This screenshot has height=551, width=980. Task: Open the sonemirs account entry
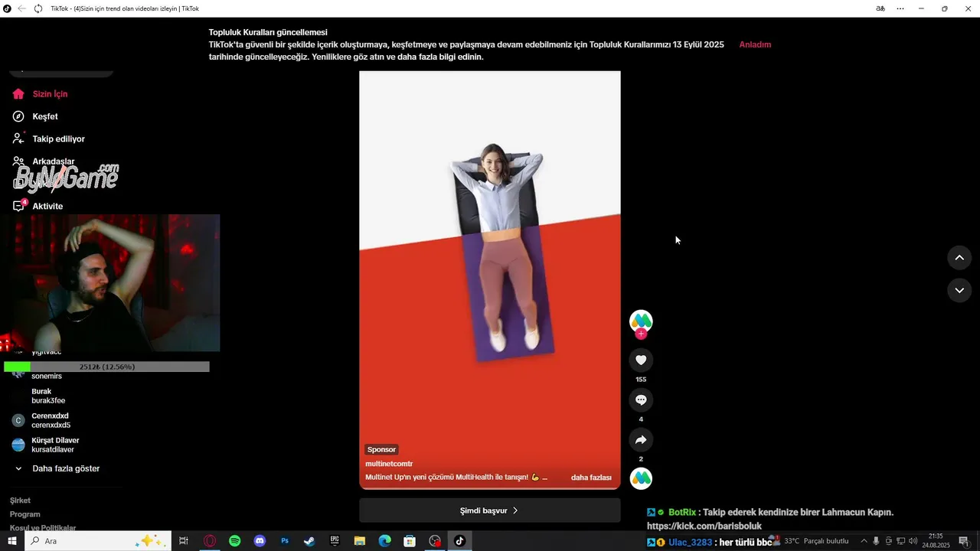click(x=47, y=377)
